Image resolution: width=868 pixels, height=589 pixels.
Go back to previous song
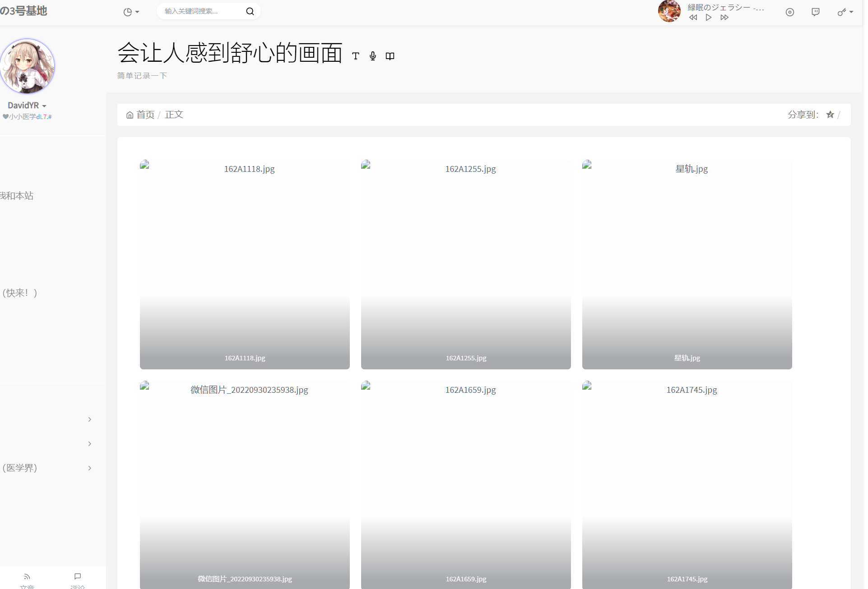pos(693,18)
